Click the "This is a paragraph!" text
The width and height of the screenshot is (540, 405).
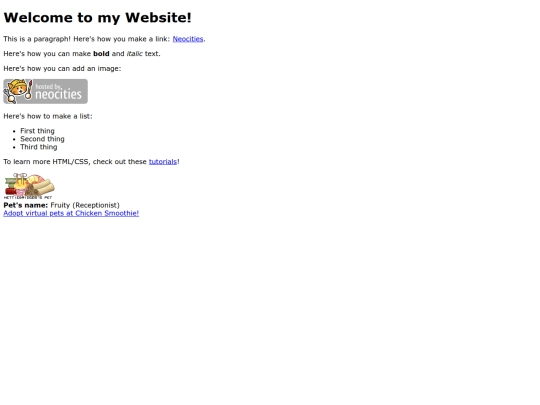[37, 39]
